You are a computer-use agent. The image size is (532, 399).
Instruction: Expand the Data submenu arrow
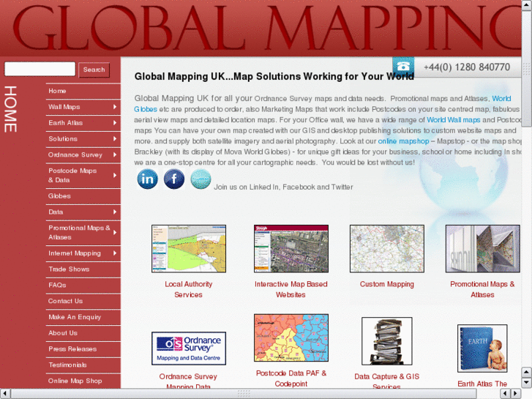pyautogui.click(x=115, y=212)
